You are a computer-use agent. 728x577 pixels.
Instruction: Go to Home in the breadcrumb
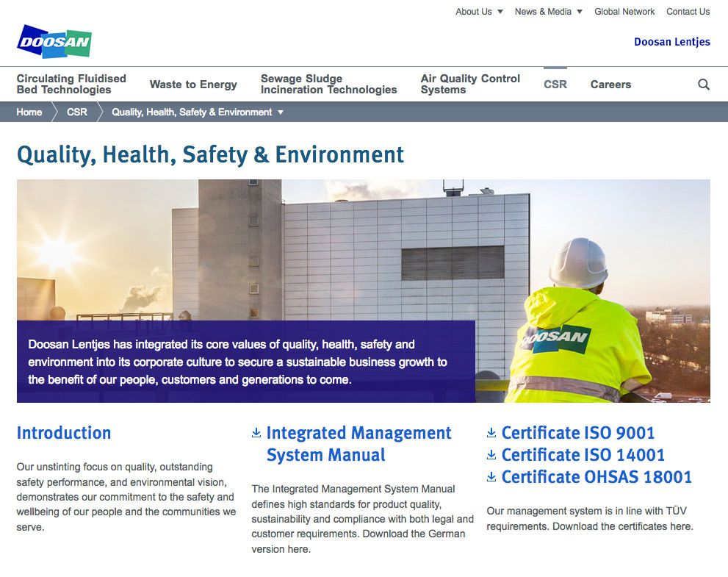(x=29, y=112)
